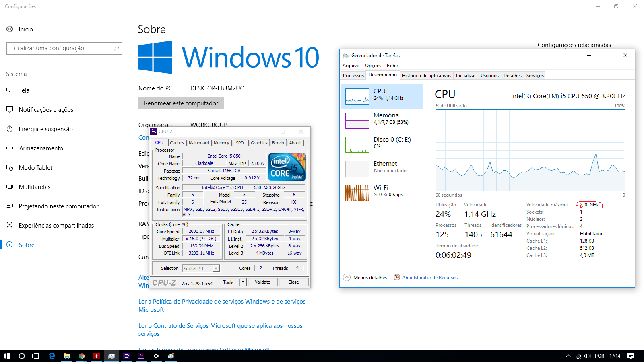Click the Validate button in CPU-Z
This screenshot has width=644, height=362.
[x=262, y=282]
